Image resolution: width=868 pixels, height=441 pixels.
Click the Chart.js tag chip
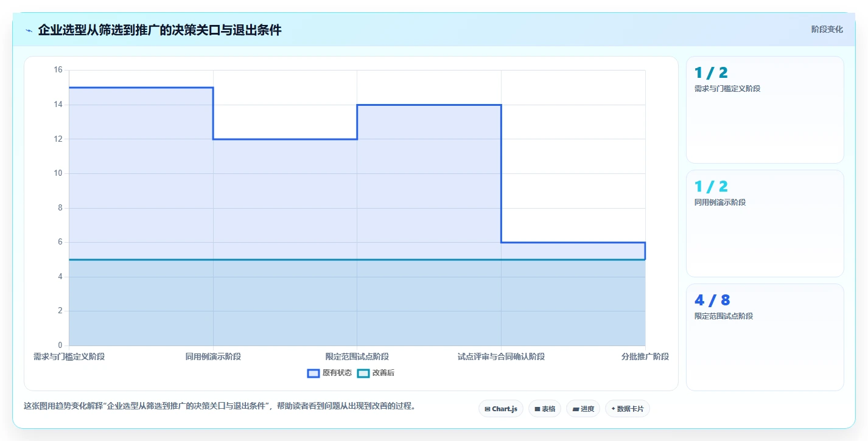click(501, 409)
